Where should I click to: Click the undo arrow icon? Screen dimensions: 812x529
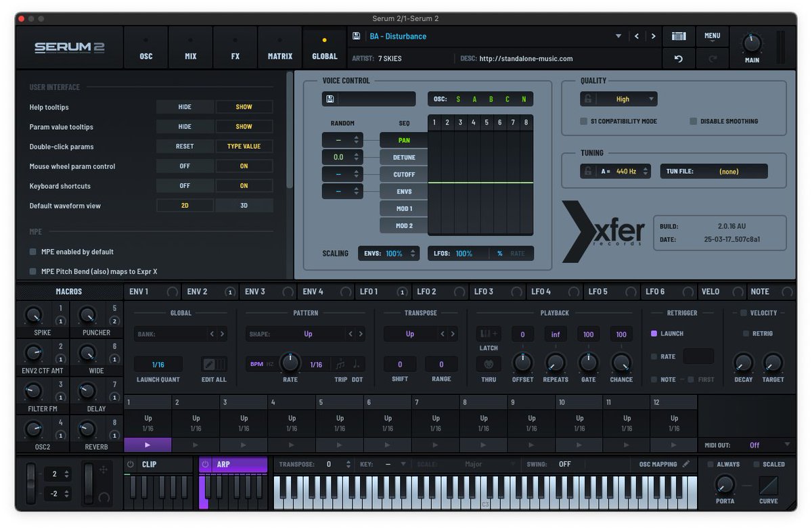click(679, 59)
